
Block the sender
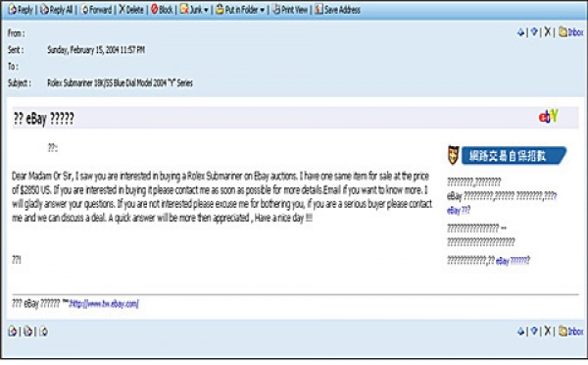coord(162,10)
